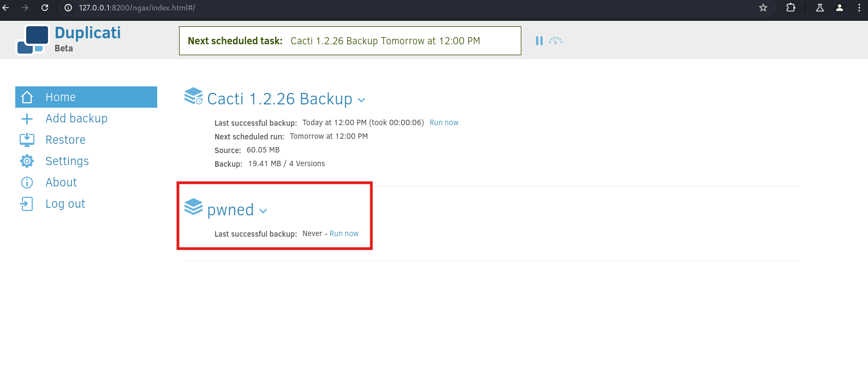The height and width of the screenshot is (381, 868).
Task: Click the Settings gear icon
Action: click(27, 161)
